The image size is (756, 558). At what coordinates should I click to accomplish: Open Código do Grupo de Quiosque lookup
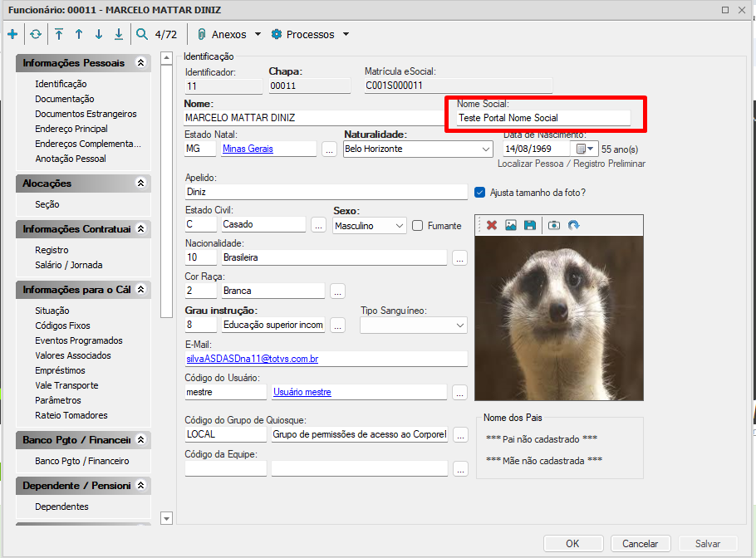tap(460, 435)
